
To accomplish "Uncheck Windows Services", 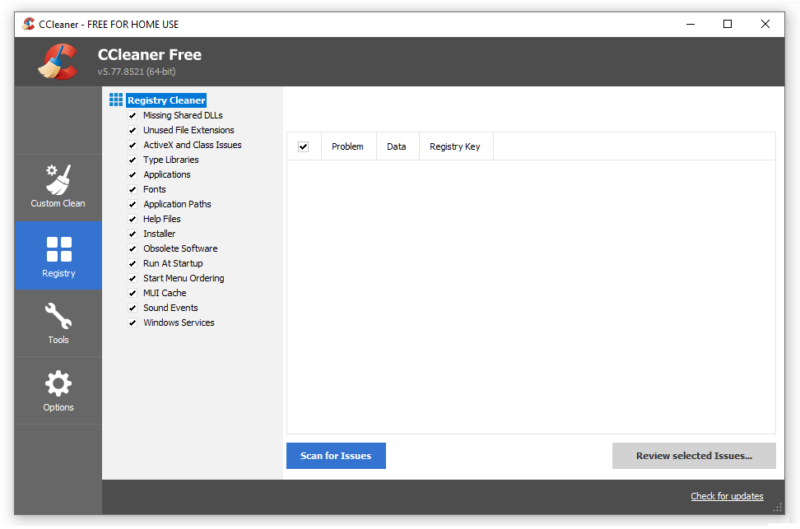I will [133, 322].
